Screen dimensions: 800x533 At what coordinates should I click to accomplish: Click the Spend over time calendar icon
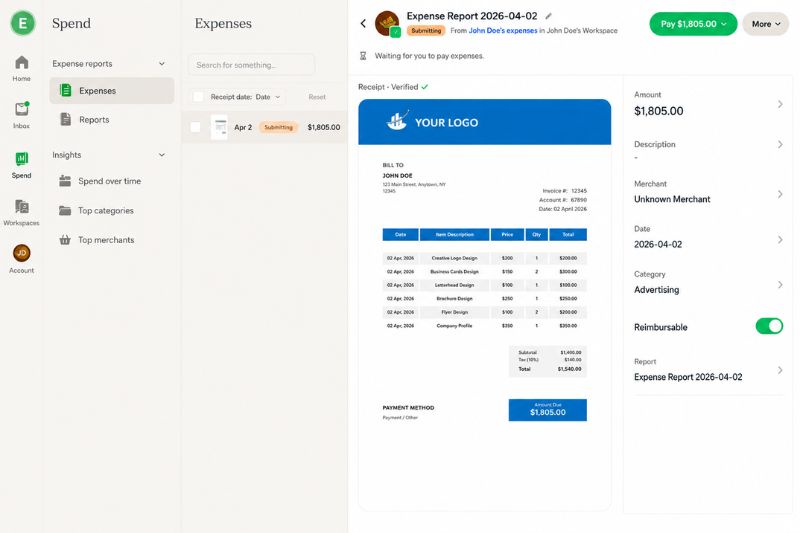click(x=65, y=181)
